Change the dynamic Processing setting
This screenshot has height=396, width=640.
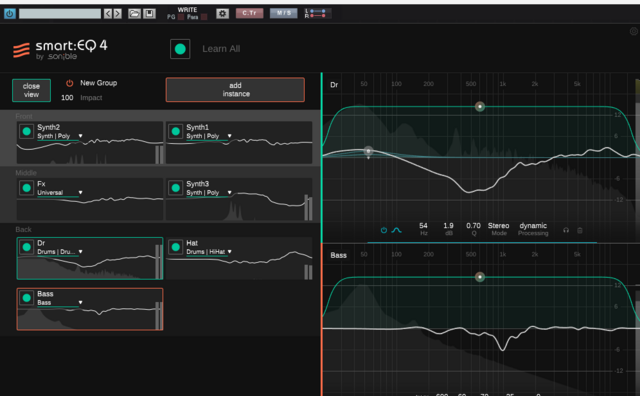click(533, 229)
